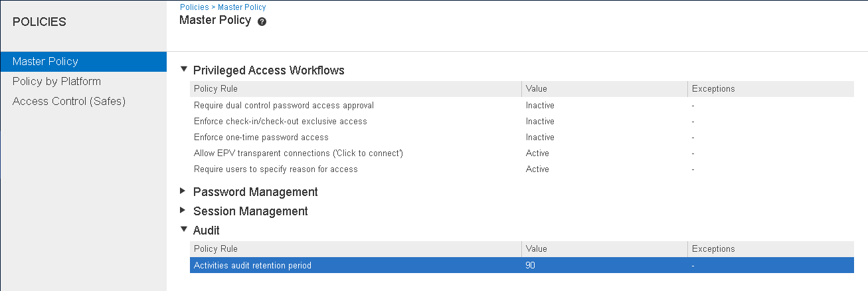The width and height of the screenshot is (868, 291).
Task: Click Exceptions column header in Audit table
Action: (770, 249)
